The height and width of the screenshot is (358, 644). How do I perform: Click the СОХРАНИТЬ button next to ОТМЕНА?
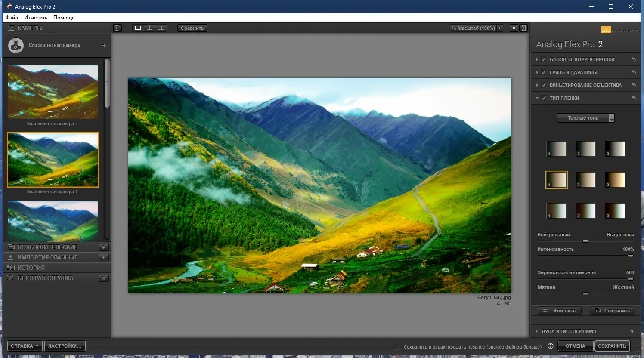(612, 346)
